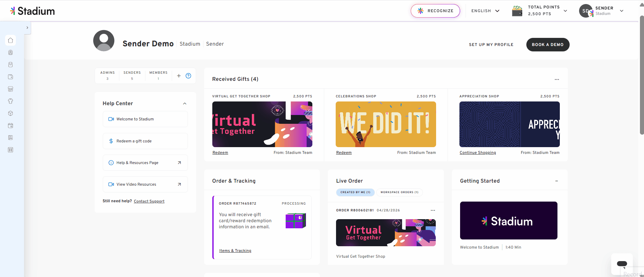644x277 pixels.
Task: Click the We Did It celebration image
Action: tap(386, 124)
